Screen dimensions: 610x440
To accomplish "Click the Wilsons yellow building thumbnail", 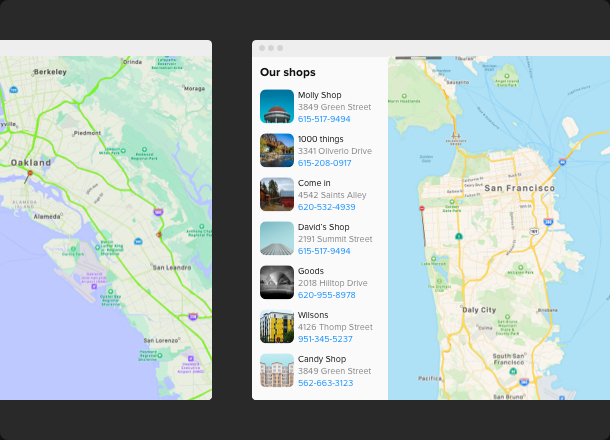I will tap(277, 326).
